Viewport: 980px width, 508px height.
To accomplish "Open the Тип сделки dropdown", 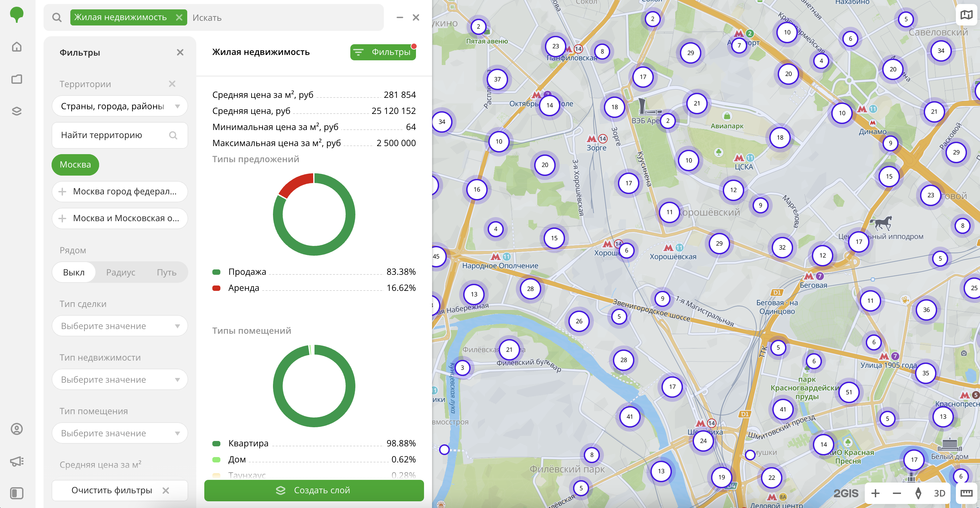I will 120,326.
